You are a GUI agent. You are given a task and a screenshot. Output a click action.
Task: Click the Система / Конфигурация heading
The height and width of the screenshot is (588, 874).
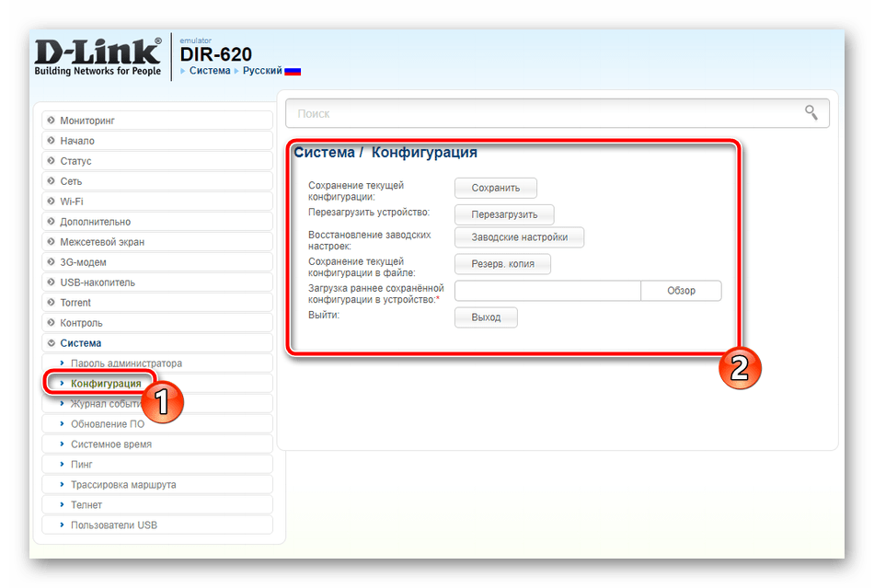tap(385, 152)
